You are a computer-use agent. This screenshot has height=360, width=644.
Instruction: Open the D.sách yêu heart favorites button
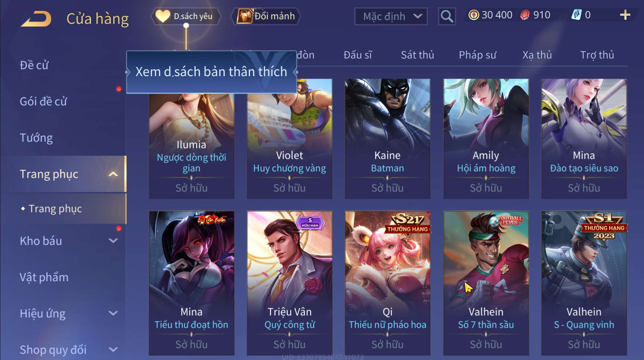[x=186, y=16]
